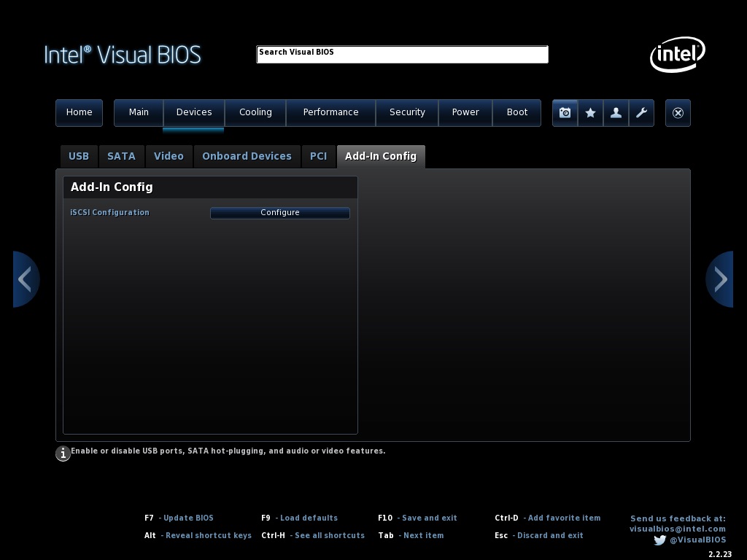The width and height of the screenshot is (747, 560).
Task: Click the Intel Visual BIOS title
Action: tap(123, 55)
